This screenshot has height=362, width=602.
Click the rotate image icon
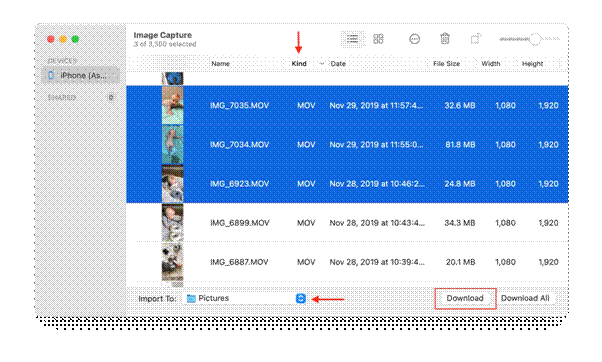pos(476,39)
